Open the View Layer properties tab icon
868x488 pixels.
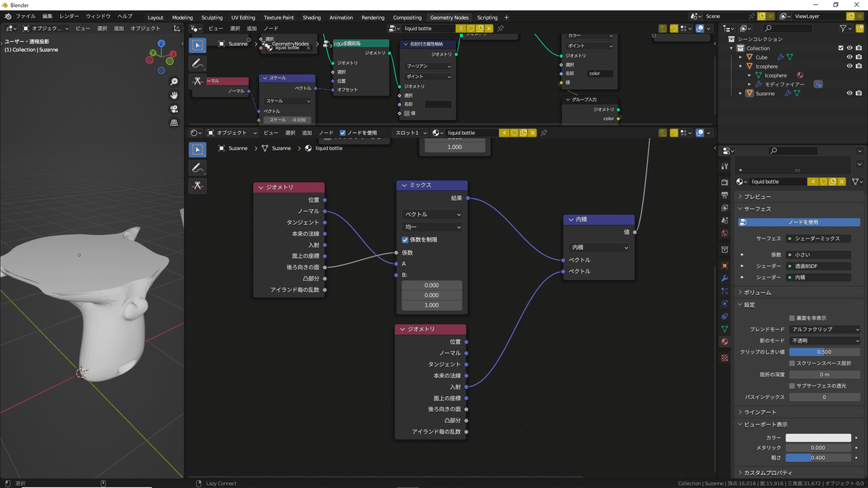725,208
